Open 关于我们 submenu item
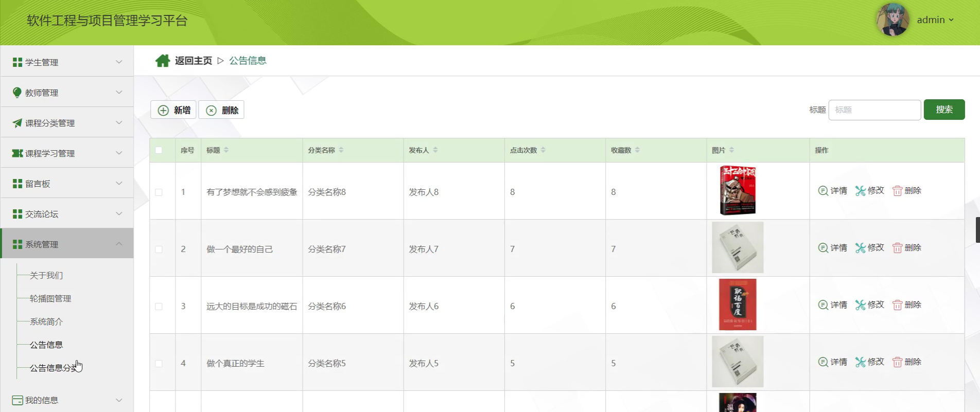Image resolution: width=980 pixels, height=412 pixels. [46, 276]
